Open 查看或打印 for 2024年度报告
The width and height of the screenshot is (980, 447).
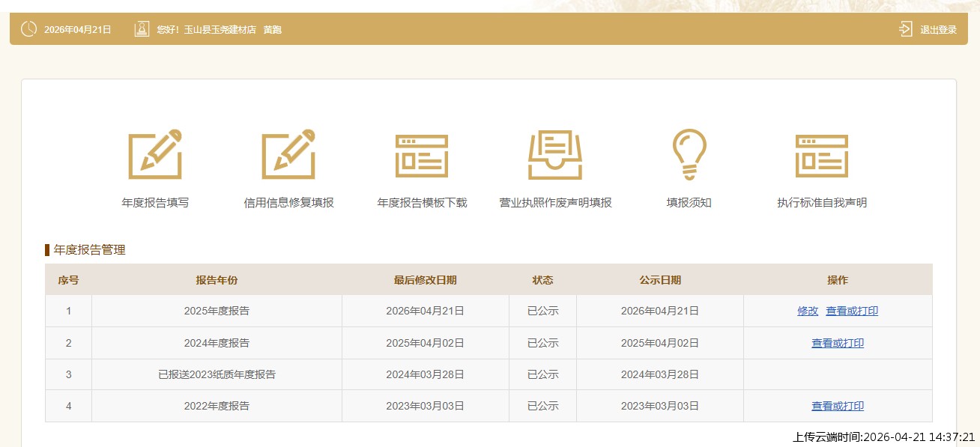[x=838, y=343]
